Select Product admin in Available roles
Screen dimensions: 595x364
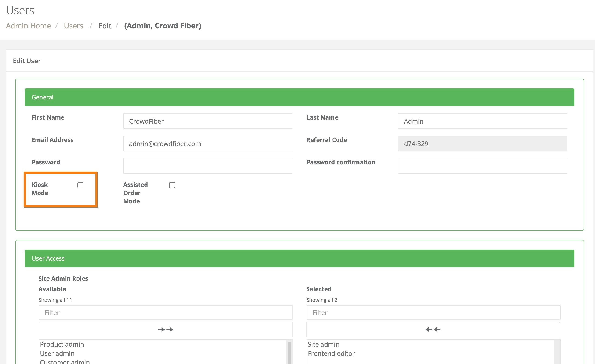coord(62,344)
